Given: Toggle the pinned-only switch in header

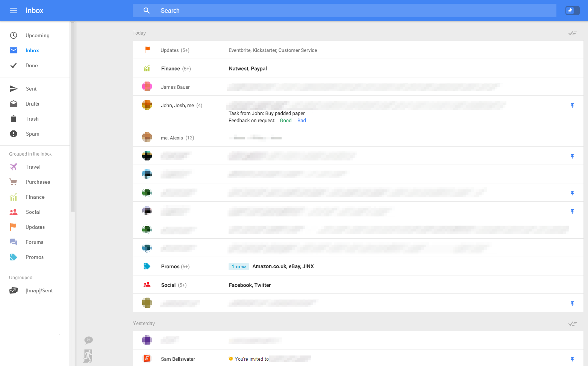Looking at the screenshot, I should [x=573, y=11].
